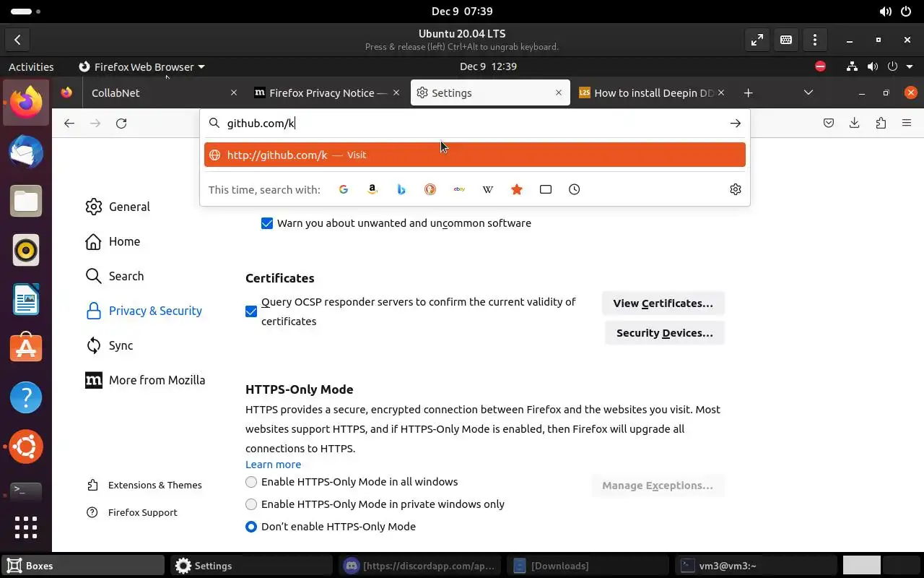Open More from Mozilla category
924x578 pixels.
[x=145, y=380]
